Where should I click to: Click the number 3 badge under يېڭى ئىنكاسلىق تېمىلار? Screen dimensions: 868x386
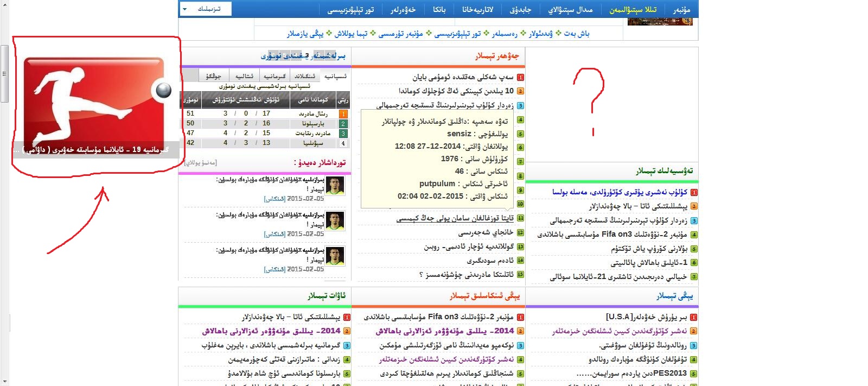coord(520,345)
